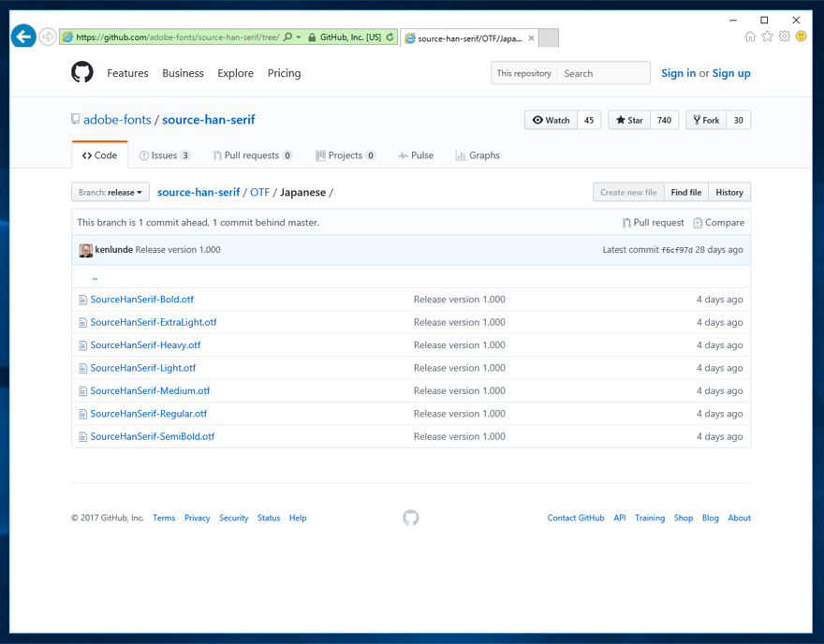
Task: Click kenlunde's avatar thumbnail
Action: tap(85, 250)
